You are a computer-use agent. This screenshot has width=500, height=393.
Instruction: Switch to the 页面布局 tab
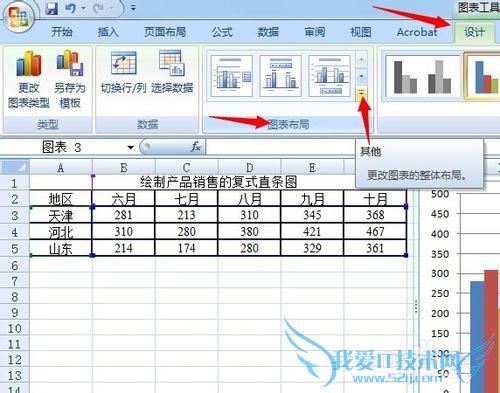(x=165, y=32)
